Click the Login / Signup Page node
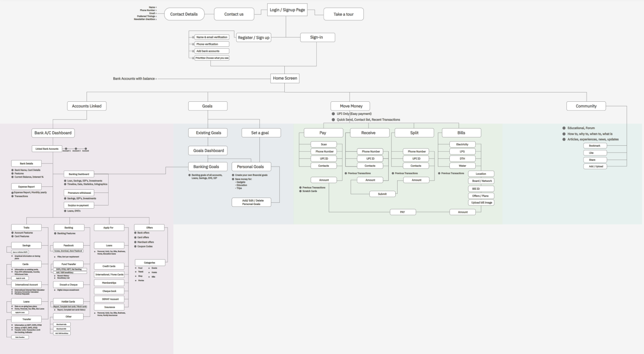Image resolution: width=644 pixels, height=354 pixels. [x=287, y=9]
